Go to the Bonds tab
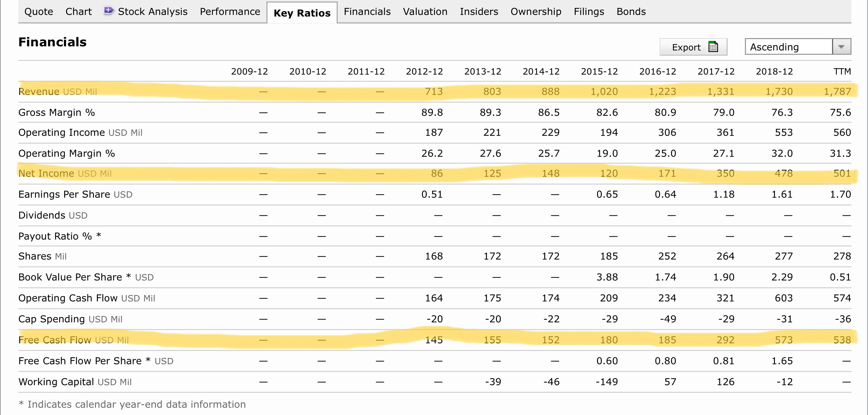 631,12
